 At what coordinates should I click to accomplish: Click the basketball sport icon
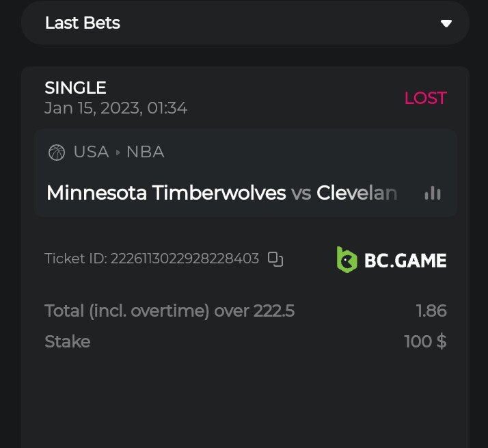57,152
